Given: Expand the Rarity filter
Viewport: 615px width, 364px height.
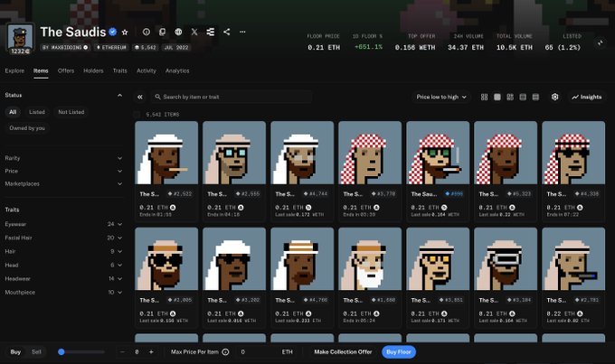Looking at the screenshot, I should coord(63,158).
